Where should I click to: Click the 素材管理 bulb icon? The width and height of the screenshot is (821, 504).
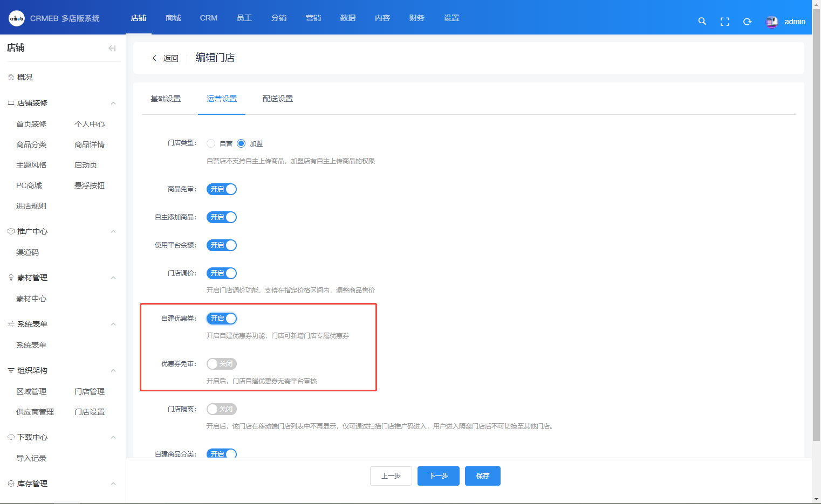tap(11, 278)
